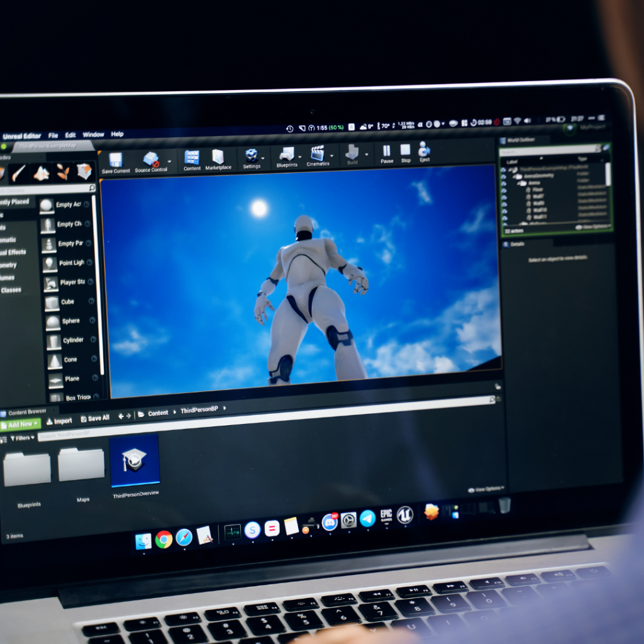644x644 pixels.
Task: Toggle visibility of the Floor actor
Action: [504, 190]
